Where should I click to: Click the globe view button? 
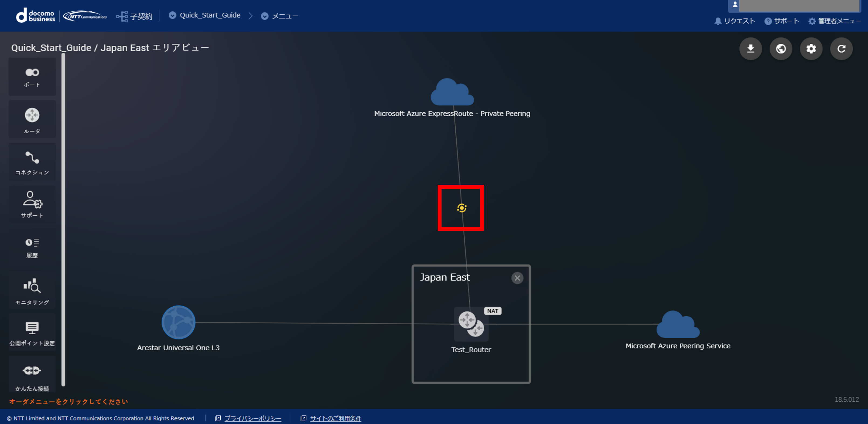(781, 49)
